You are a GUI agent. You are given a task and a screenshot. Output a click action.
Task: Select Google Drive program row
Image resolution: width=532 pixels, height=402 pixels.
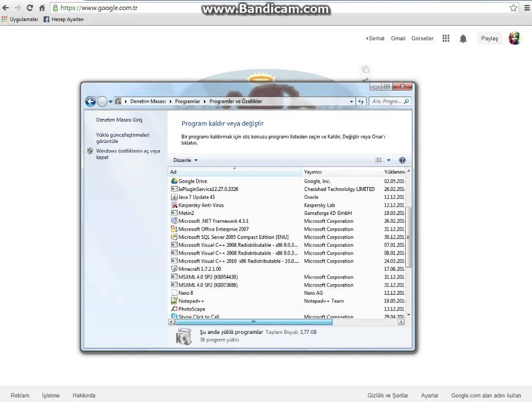pos(288,181)
